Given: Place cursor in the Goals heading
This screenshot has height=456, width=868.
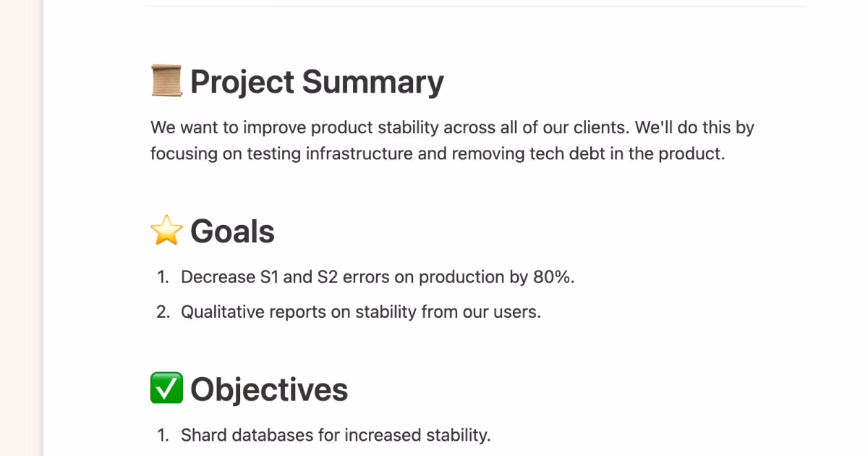Looking at the screenshot, I should click(x=232, y=232).
